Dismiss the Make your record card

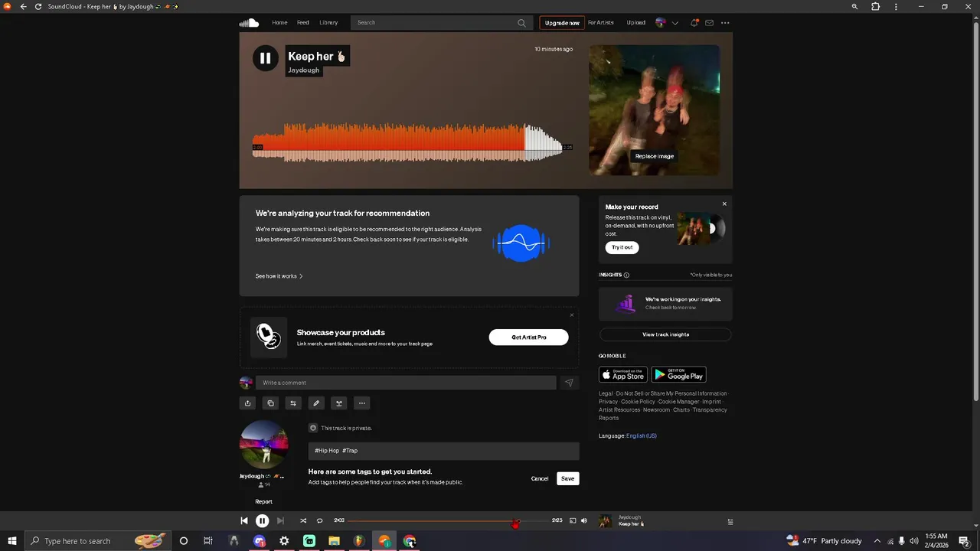pos(724,204)
